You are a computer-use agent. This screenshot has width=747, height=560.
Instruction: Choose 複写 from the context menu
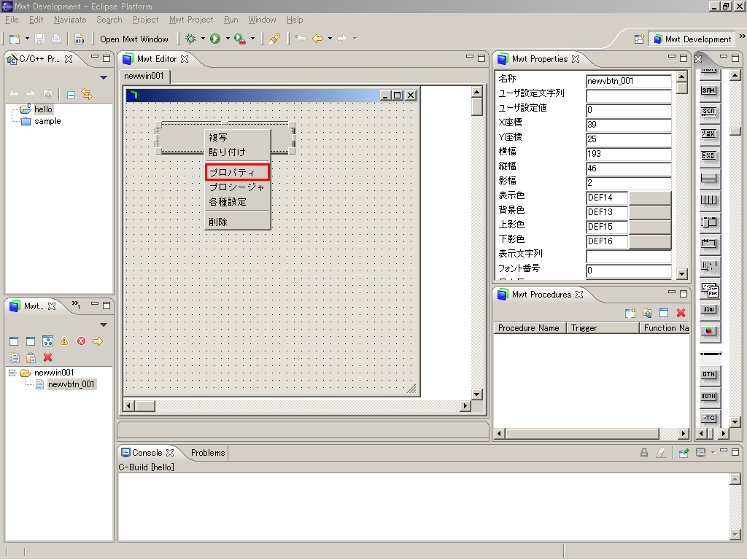click(237, 137)
